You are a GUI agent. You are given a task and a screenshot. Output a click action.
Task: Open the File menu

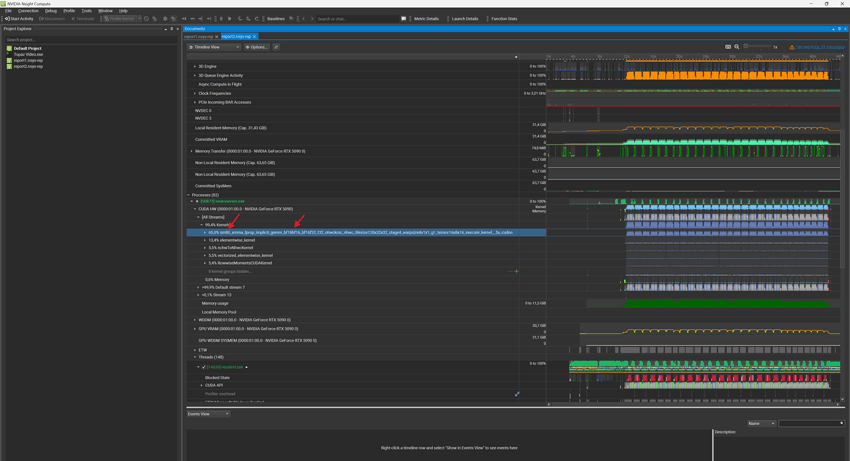pyautogui.click(x=8, y=11)
